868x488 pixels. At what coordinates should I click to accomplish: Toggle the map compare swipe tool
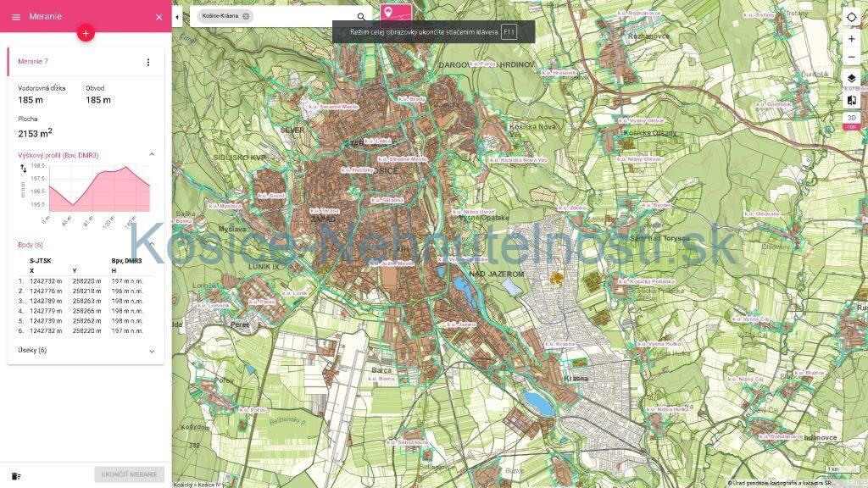point(851,100)
